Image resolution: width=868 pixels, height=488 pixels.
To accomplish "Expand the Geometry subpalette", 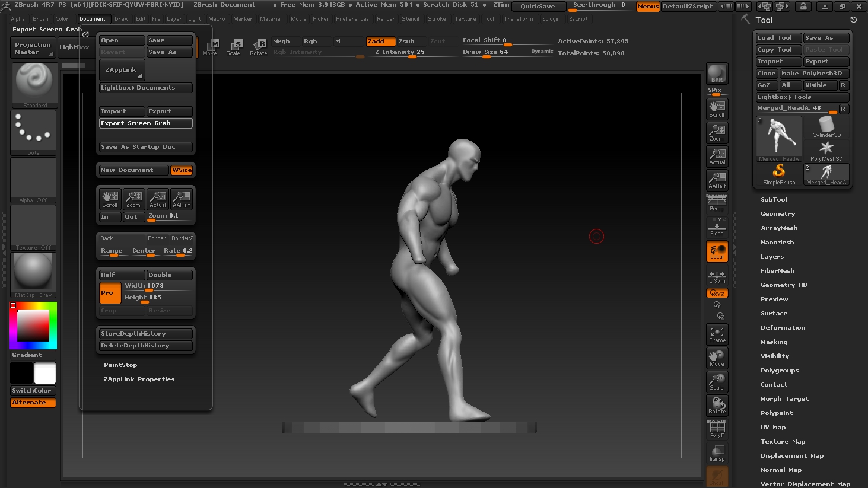I will [x=778, y=214].
